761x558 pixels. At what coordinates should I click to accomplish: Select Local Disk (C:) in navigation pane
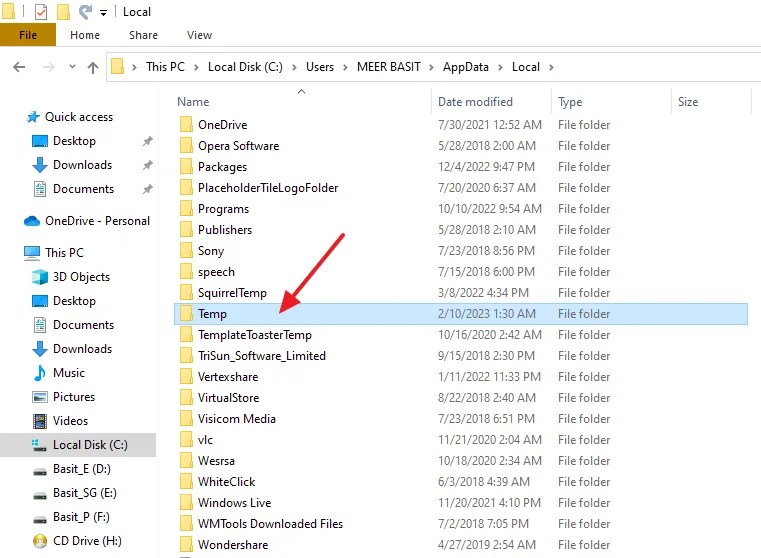pos(78,445)
